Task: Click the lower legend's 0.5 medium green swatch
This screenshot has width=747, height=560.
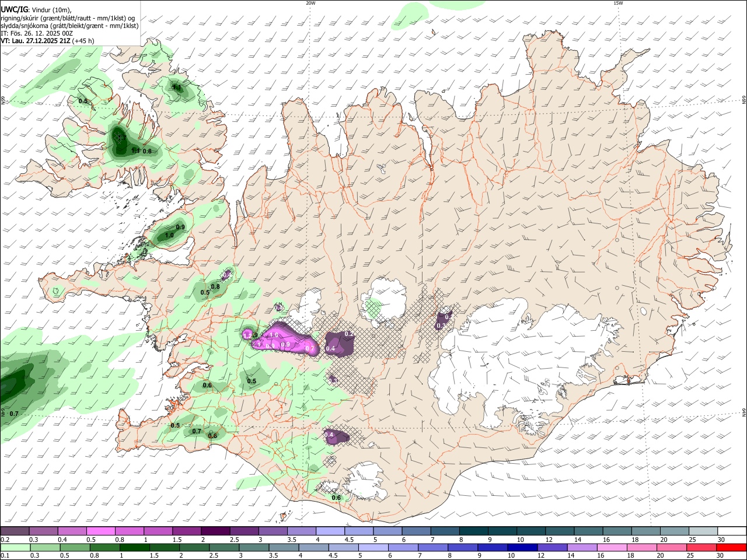Action: (75, 548)
